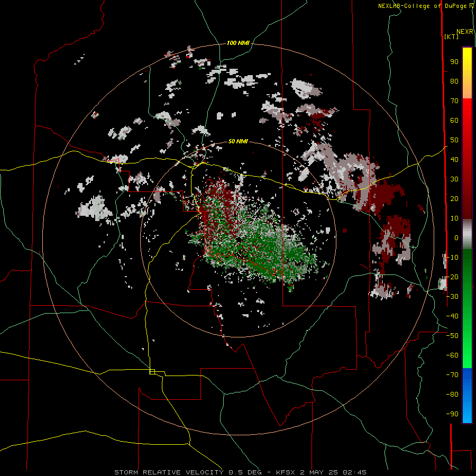Click the -60 tick label on the scale
Image resolution: width=476 pixels, height=476 pixels.
(x=452, y=355)
